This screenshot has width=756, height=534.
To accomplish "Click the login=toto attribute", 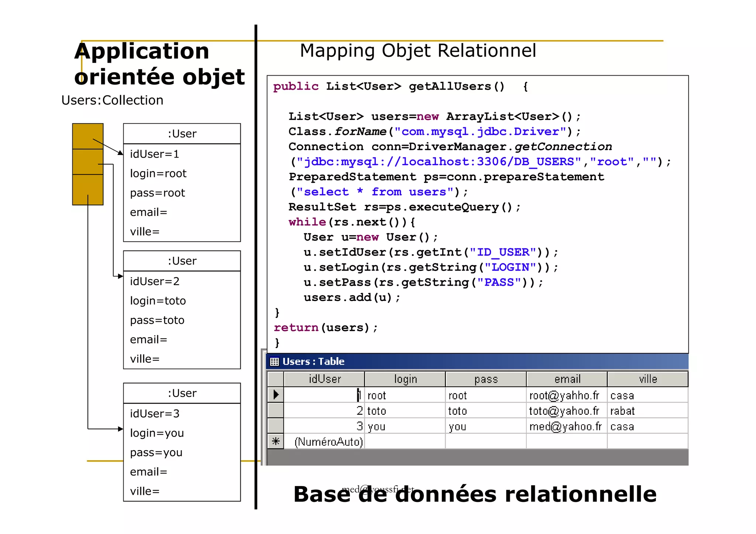I will point(158,301).
